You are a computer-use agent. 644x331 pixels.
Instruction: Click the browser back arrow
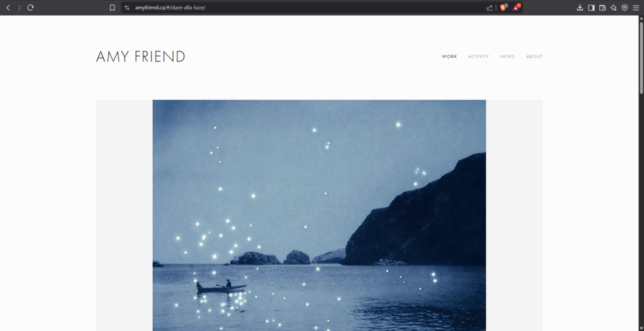click(8, 8)
